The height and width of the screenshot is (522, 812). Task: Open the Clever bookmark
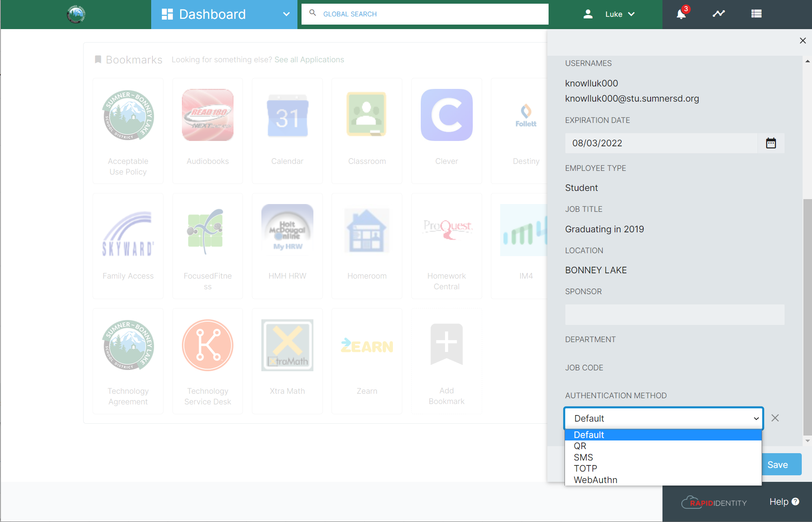[447, 131]
